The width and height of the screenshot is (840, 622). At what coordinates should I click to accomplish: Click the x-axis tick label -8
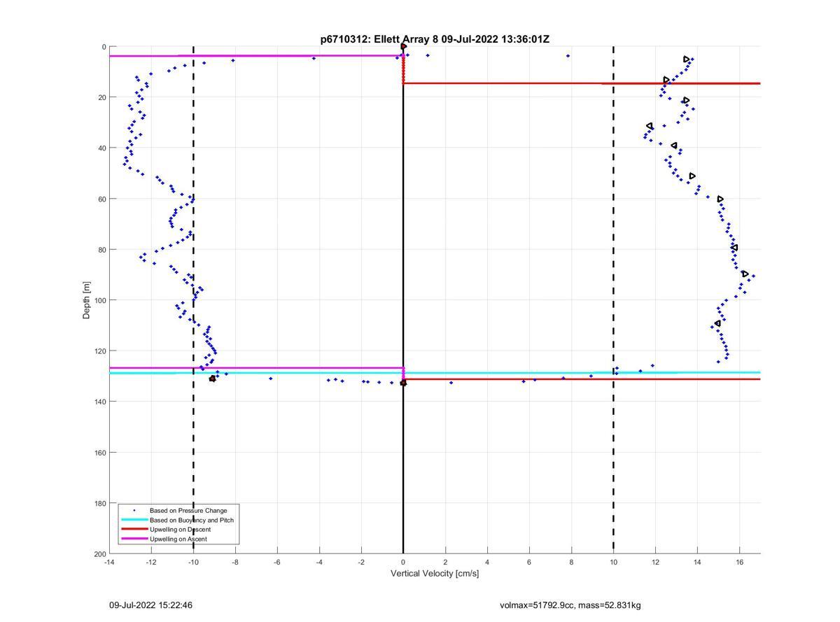point(235,562)
